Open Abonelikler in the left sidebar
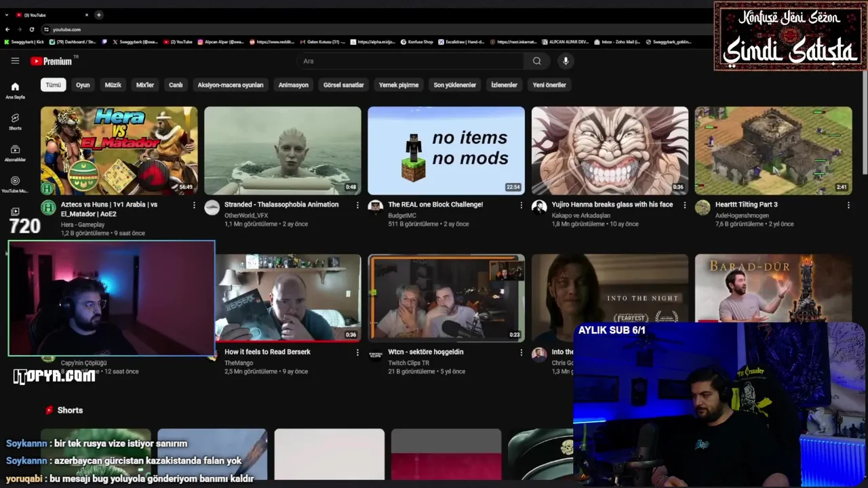The image size is (868, 488). pos(15,152)
